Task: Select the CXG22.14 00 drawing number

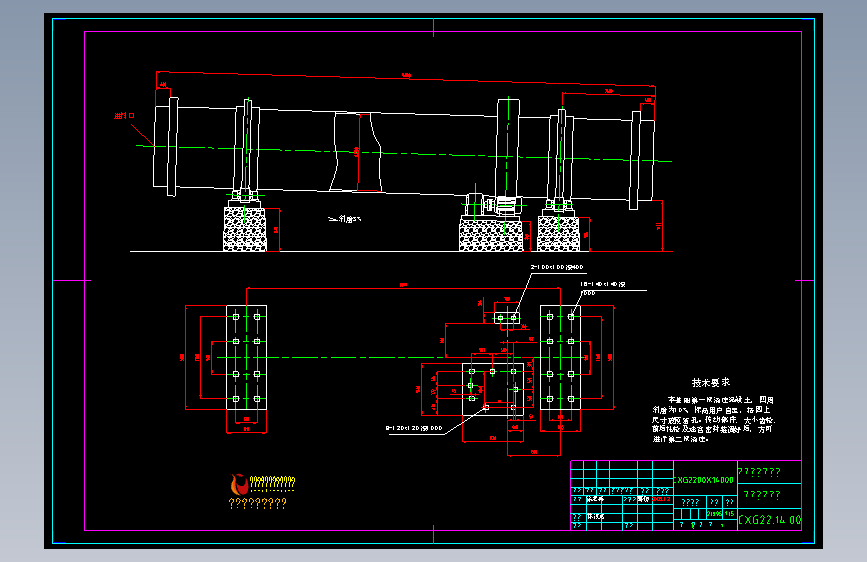Action: (770, 520)
